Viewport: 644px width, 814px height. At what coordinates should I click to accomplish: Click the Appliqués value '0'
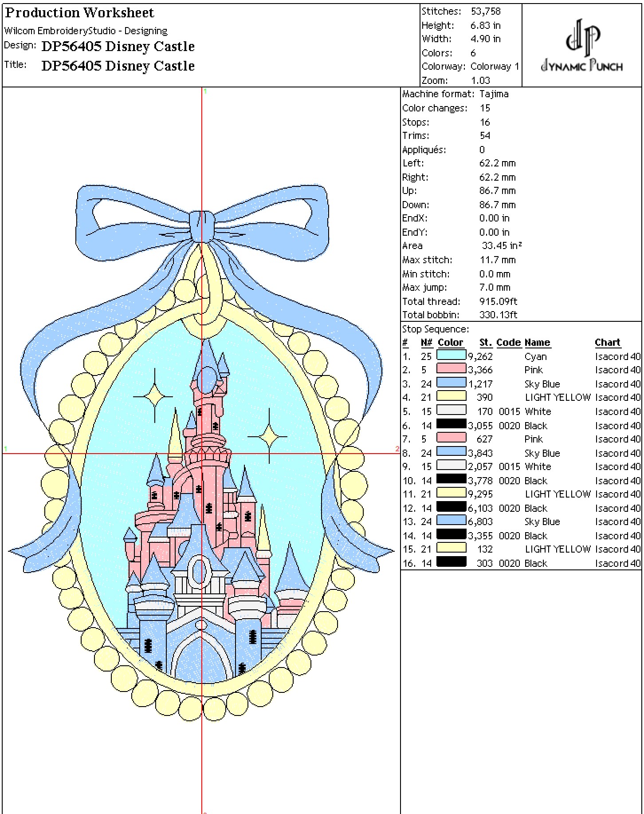[x=482, y=150]
